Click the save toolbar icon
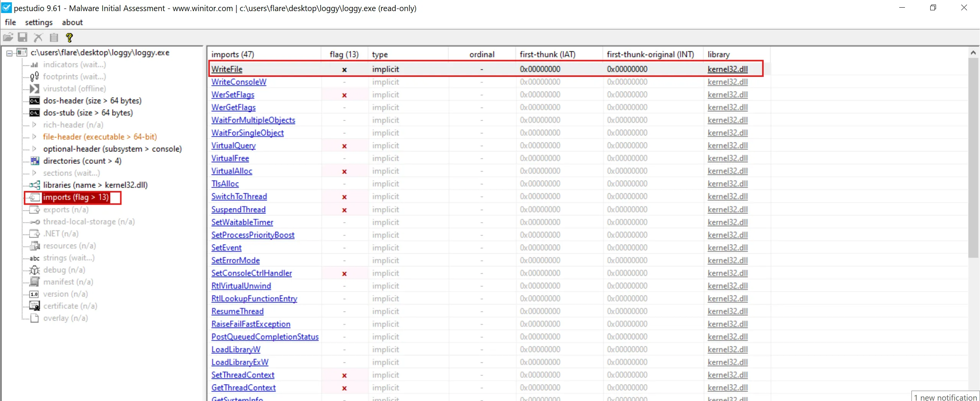 [x=23, y=37]
